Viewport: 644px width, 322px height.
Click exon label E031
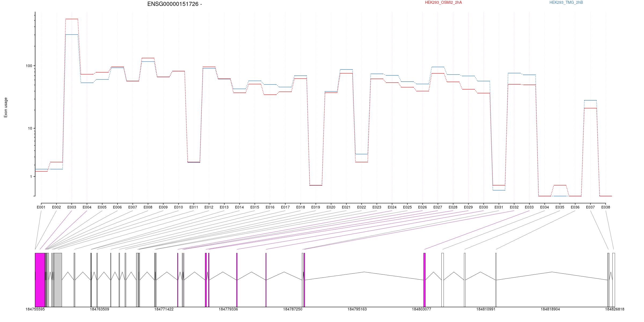tap(499, 207)
